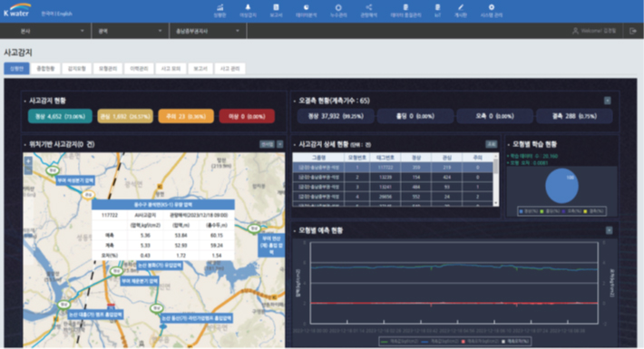Open the 데이터 품질관리 icon in top navigation
The width and height of the screenshot is (644, 349).
[x=405, y=7]
